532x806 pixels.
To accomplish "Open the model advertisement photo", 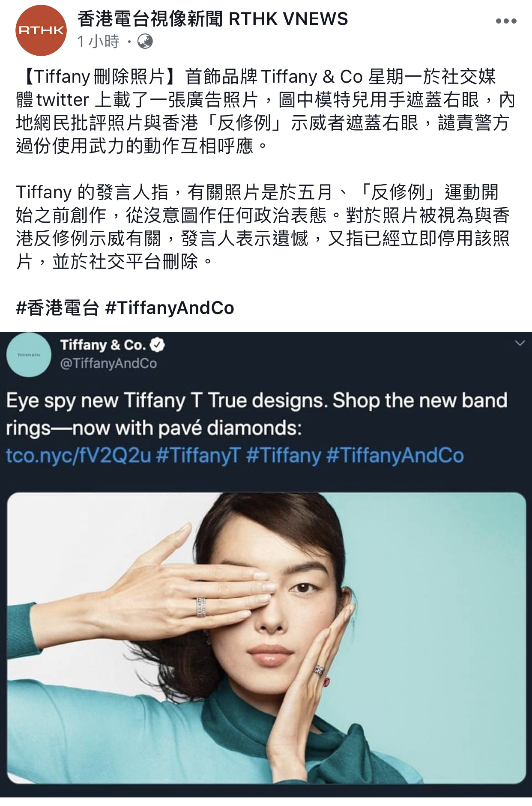I will (266, 638).
